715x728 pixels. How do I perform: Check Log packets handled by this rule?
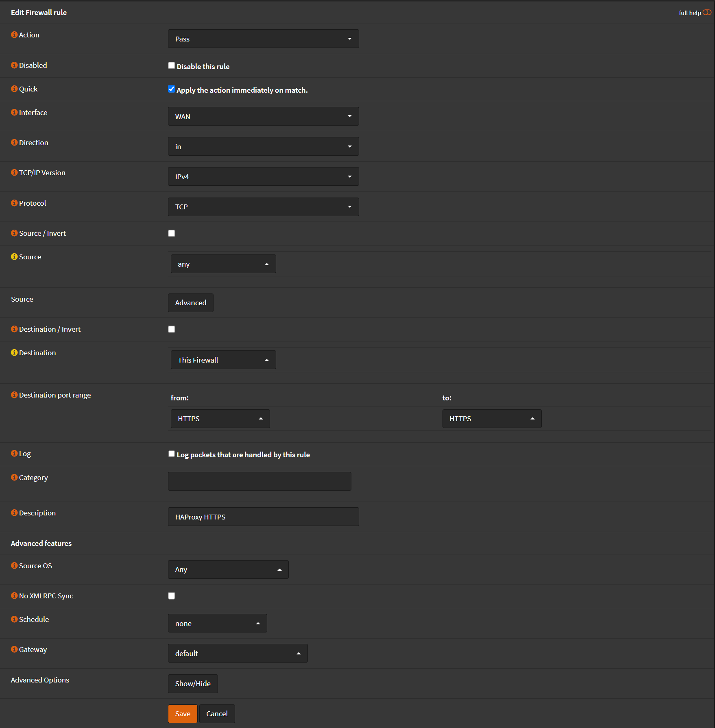172,454
